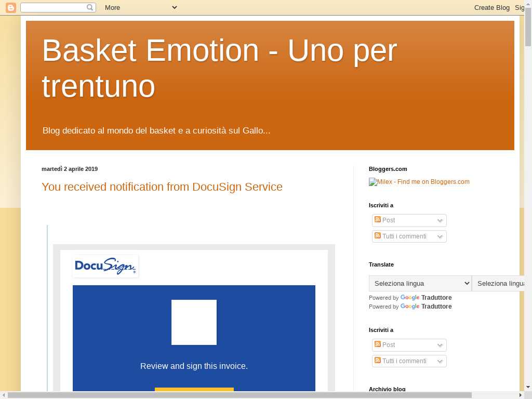This screenshot has width=532, height=399.
Task: Click the first Google Traduttore link
Action: click(426, 298)
